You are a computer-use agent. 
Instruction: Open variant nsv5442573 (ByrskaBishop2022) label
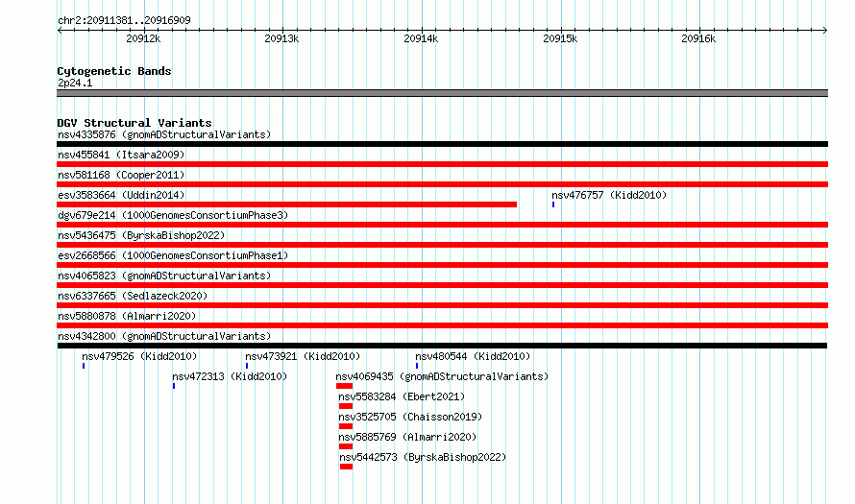coord(423,457)
